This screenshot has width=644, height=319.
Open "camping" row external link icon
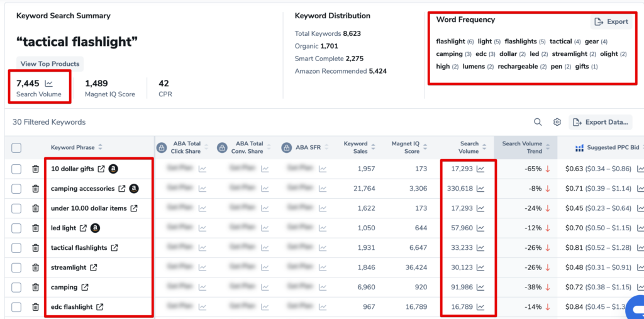85,288
